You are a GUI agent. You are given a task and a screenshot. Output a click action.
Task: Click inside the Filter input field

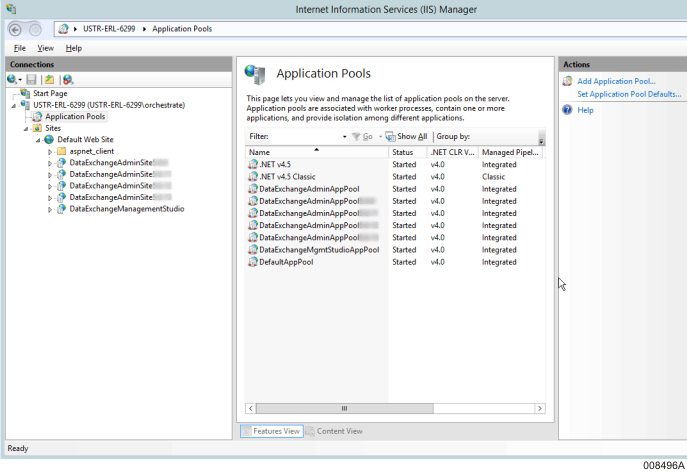pos(305,137)
